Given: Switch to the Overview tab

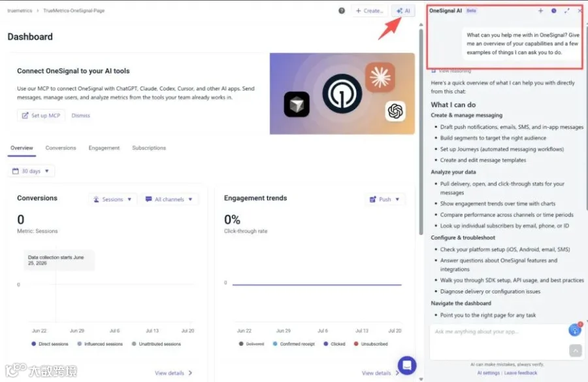Looking at the screenshot, I should [22, 148].
